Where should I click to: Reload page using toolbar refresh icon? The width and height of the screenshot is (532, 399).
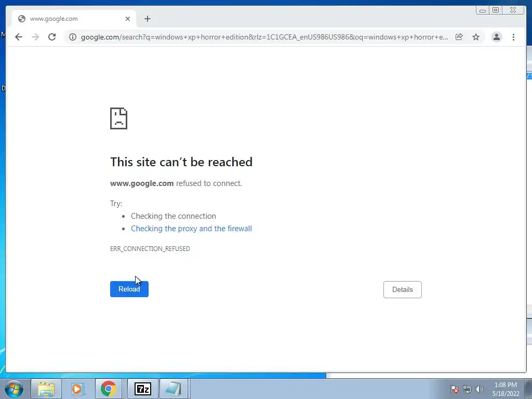click(52, 37)
